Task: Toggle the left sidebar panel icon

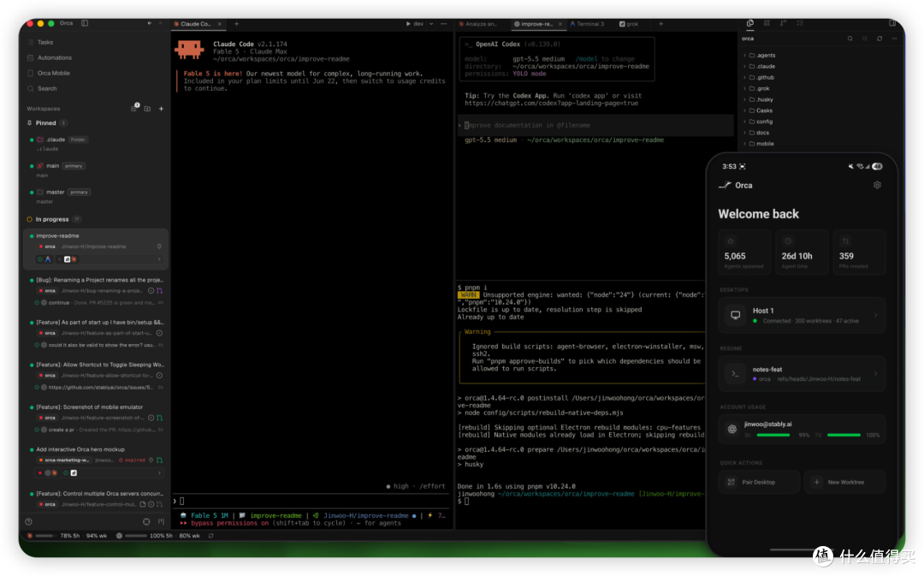Action: 85,24
